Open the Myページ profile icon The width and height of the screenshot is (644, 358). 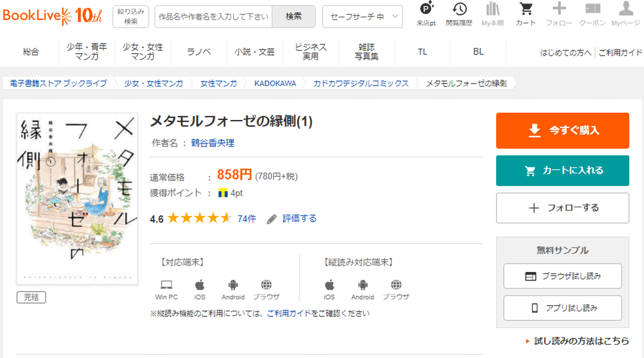tap(625, 10)
